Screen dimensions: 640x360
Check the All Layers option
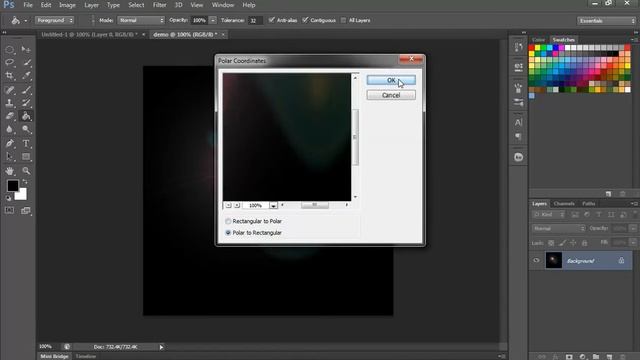pyautogui.click(x=343, y=20)
